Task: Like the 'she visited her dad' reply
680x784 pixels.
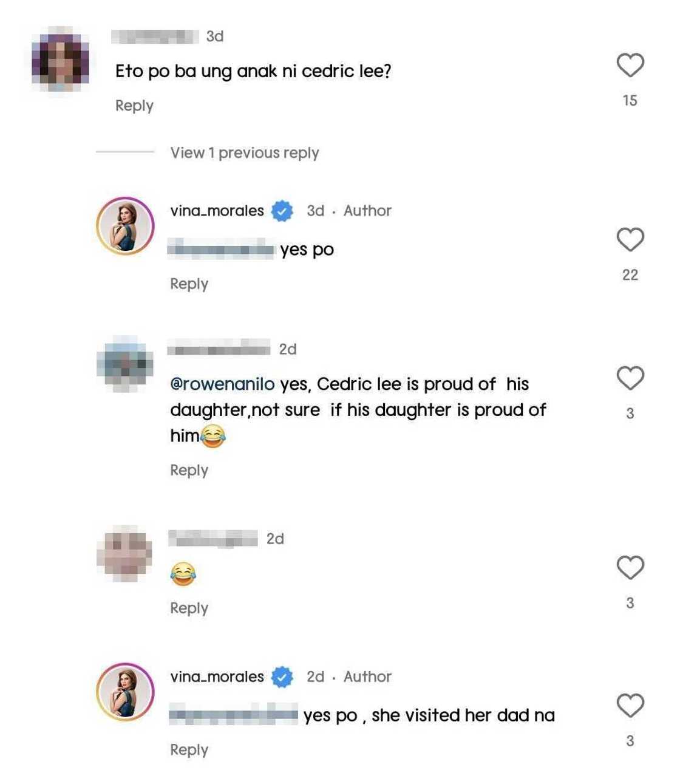Action: pos(630,706)
